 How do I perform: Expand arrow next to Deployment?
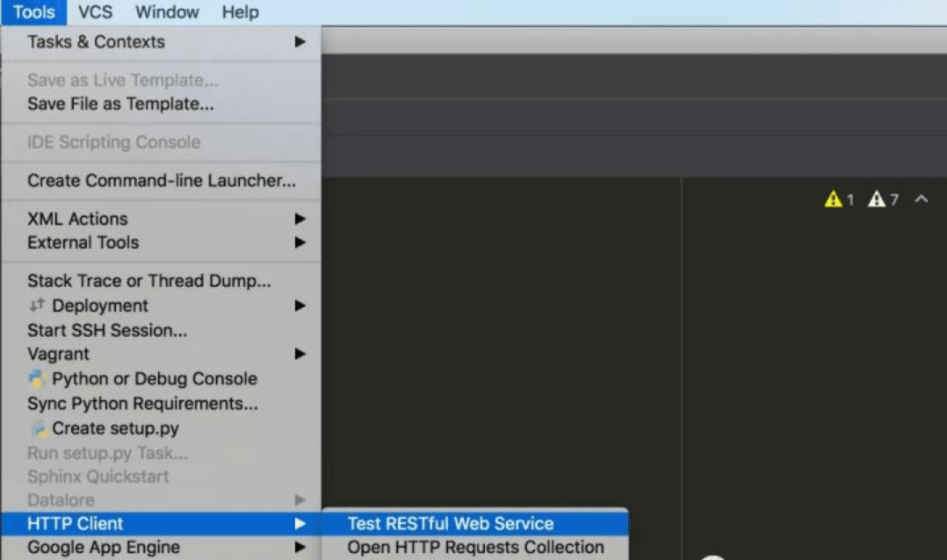pyautogui.click(x=300, y=305)
